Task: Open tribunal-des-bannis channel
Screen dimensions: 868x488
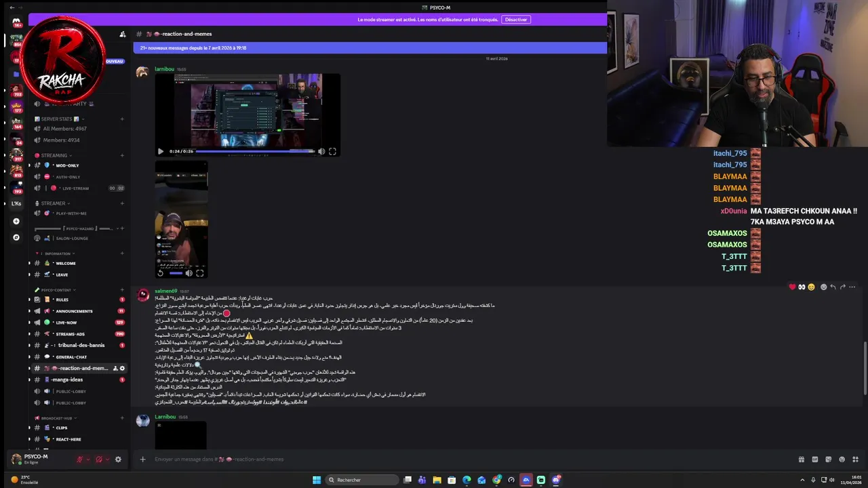Action: [x=80, y=345]
